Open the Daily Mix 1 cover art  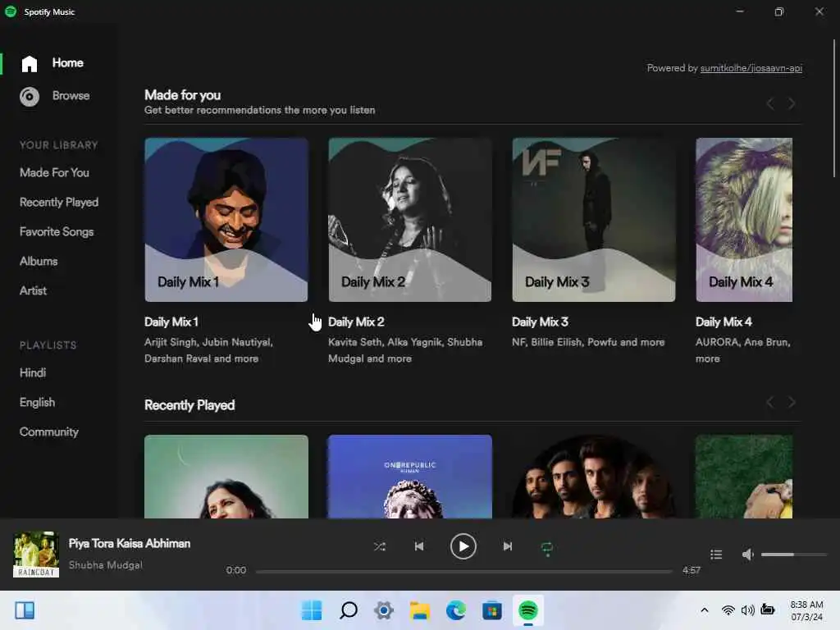tap(226, 220)
